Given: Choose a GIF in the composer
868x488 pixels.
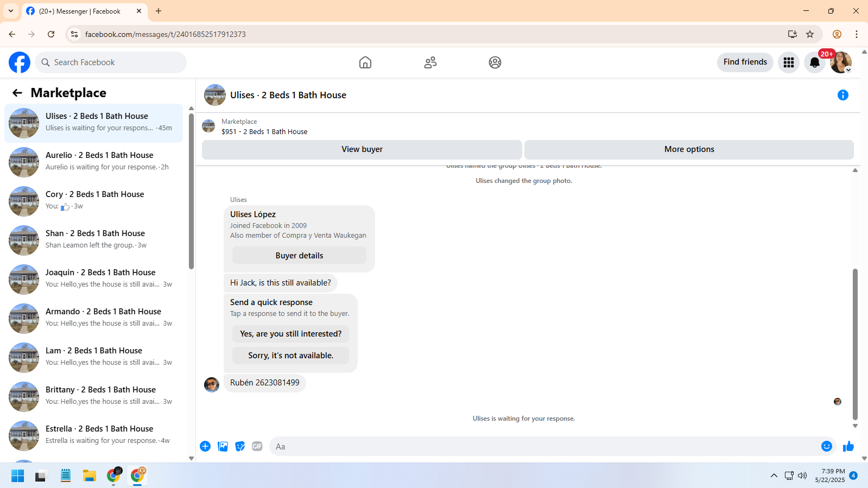Looking at the screenshot, I should click(x=257, y=446).
